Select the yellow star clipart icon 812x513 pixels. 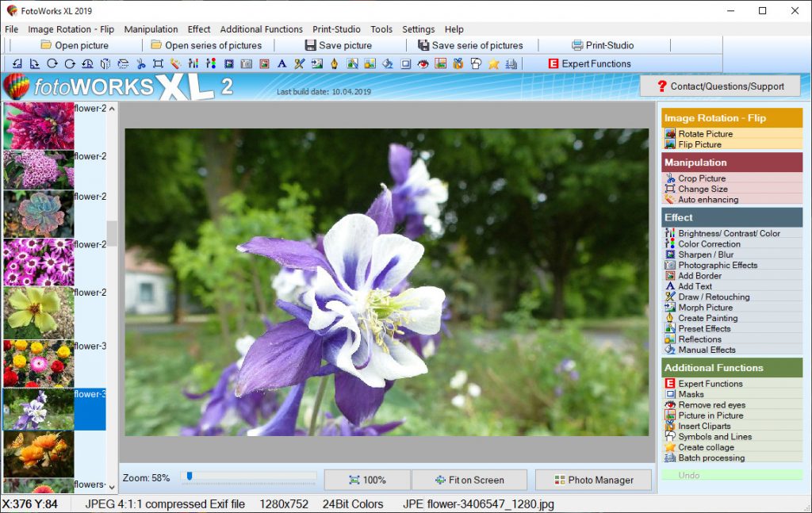click(x=493, y=63)
